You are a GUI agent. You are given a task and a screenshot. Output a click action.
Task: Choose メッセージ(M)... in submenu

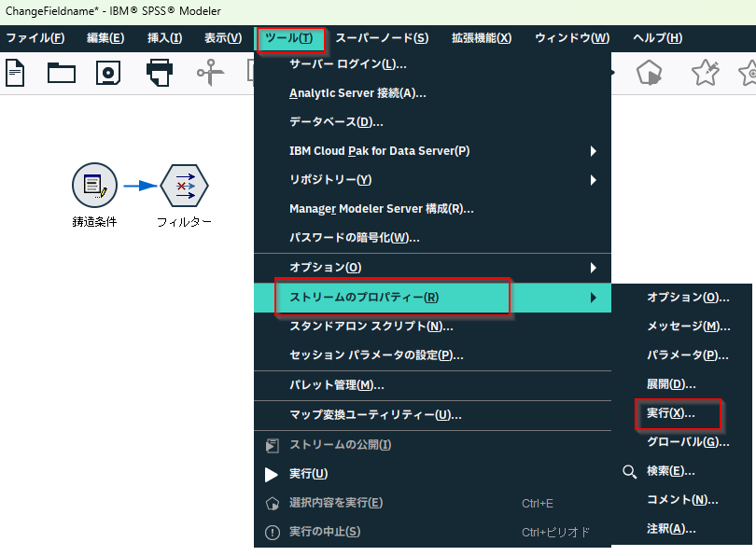pyautogui.click(x=681, y=327)
